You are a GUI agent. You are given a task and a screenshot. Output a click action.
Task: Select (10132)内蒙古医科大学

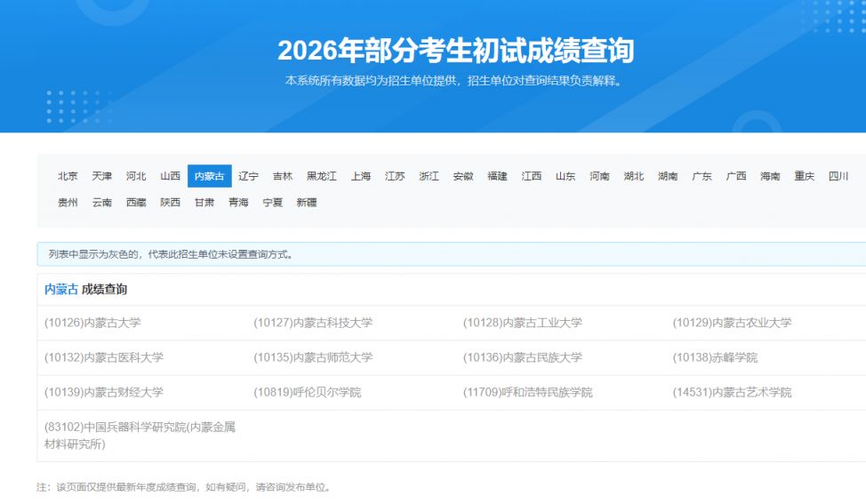coord(104,357)
